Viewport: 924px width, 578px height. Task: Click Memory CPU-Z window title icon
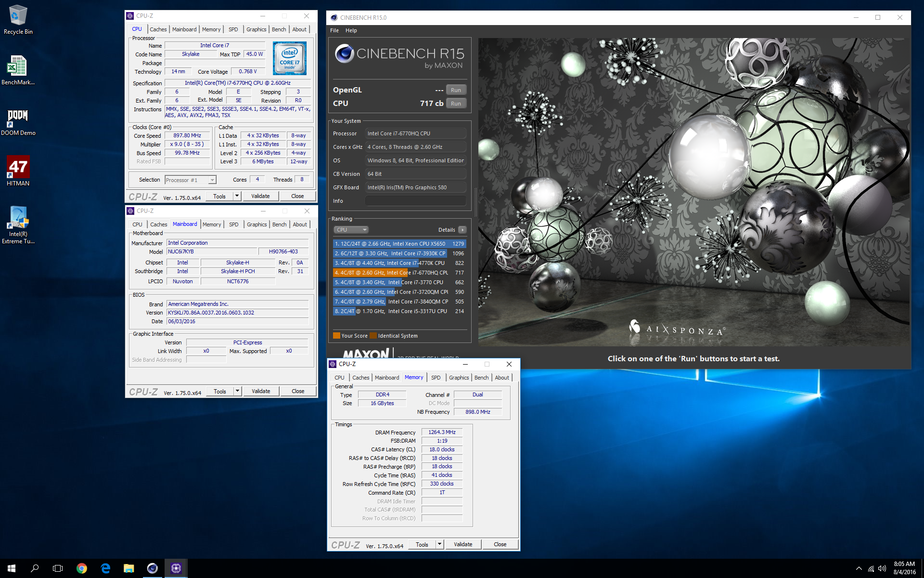(333, 364)
